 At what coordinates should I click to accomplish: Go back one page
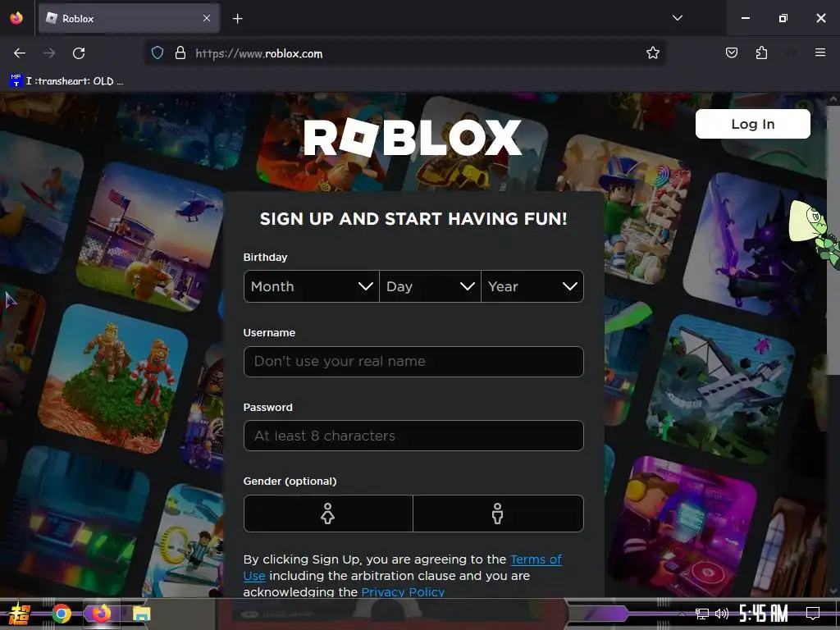click(x=20, y=53)
